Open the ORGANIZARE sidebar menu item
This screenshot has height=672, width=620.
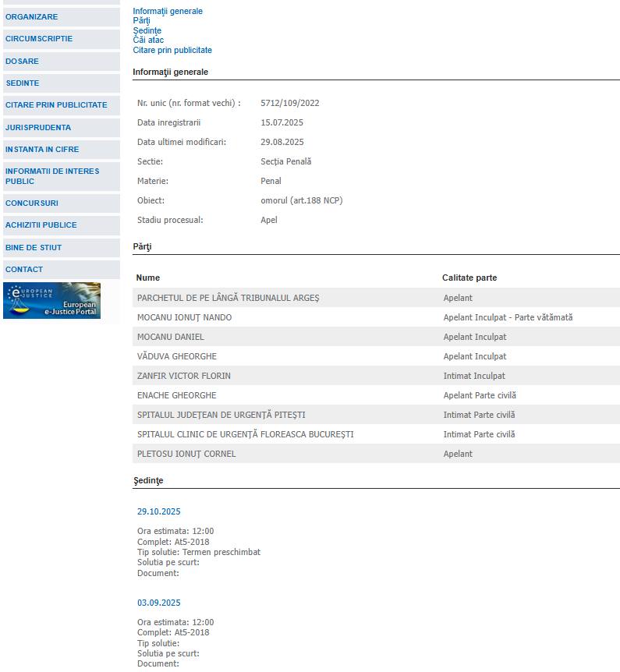point(32,16)
